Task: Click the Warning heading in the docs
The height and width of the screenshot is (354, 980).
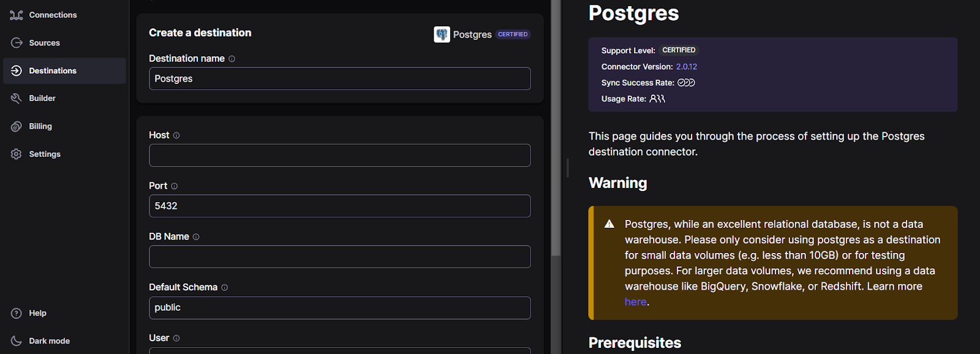Action: [618, 183]
